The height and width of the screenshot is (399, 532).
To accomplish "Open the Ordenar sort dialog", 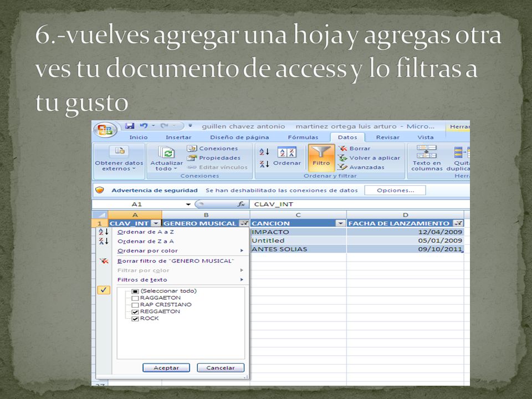I will 287,156.
